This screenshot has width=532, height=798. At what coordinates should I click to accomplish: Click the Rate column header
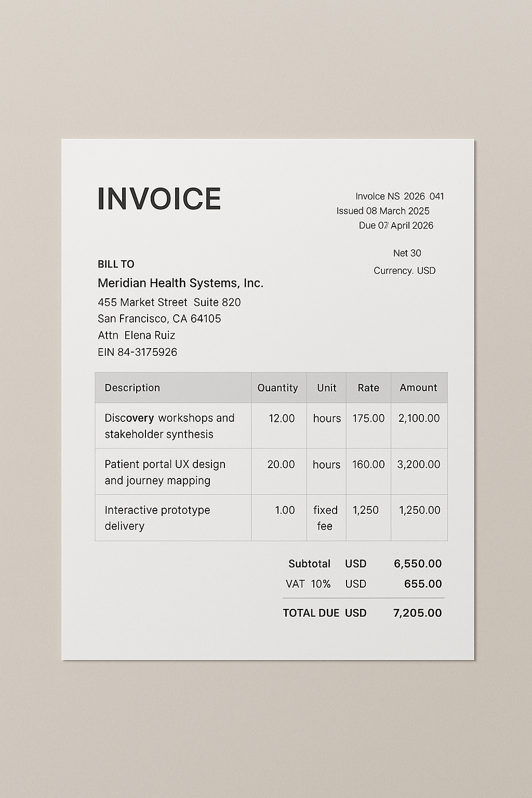click(x=368, y=388)
